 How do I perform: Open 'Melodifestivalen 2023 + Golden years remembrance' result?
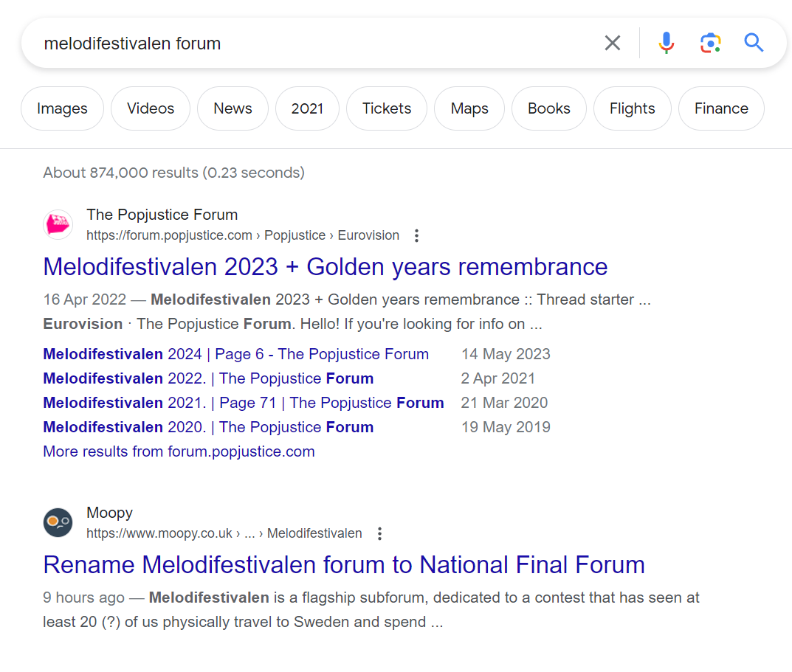pos(326,267)
